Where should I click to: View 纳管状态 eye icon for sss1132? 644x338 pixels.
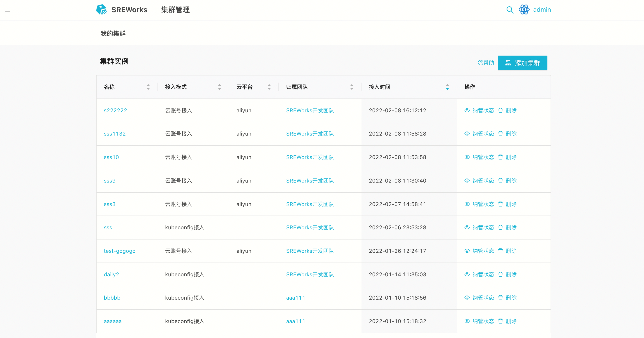[x=467, y=134]
